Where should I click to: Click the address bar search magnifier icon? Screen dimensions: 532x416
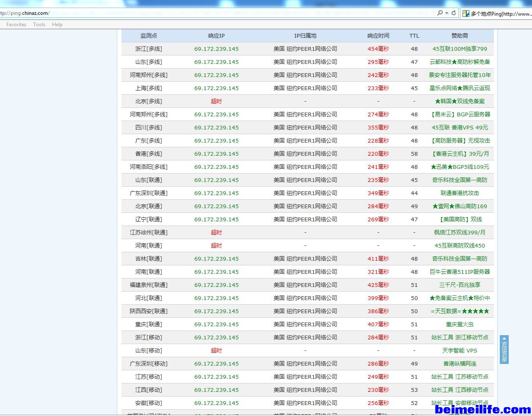(x=440, y=13)
